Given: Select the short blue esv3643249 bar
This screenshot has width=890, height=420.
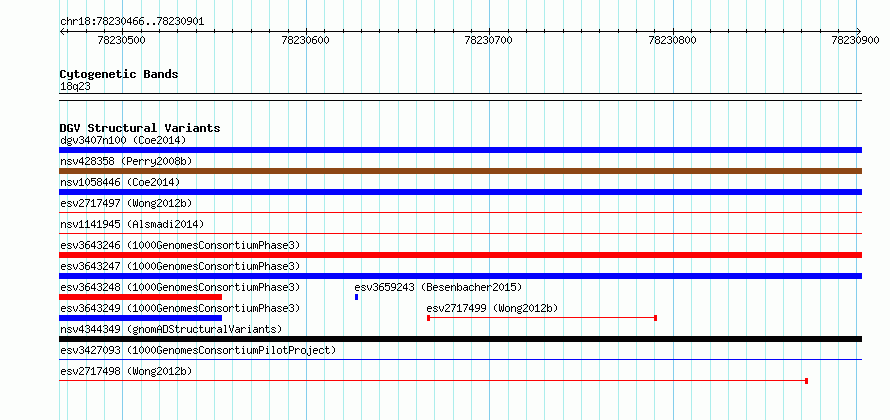Looking at the screenshot, I should pos(140,318).
